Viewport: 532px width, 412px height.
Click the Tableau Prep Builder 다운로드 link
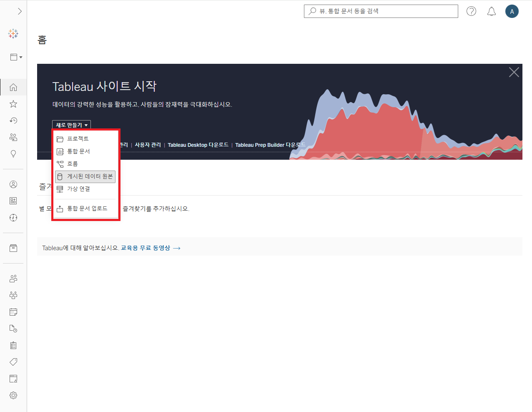pos(270,145)
